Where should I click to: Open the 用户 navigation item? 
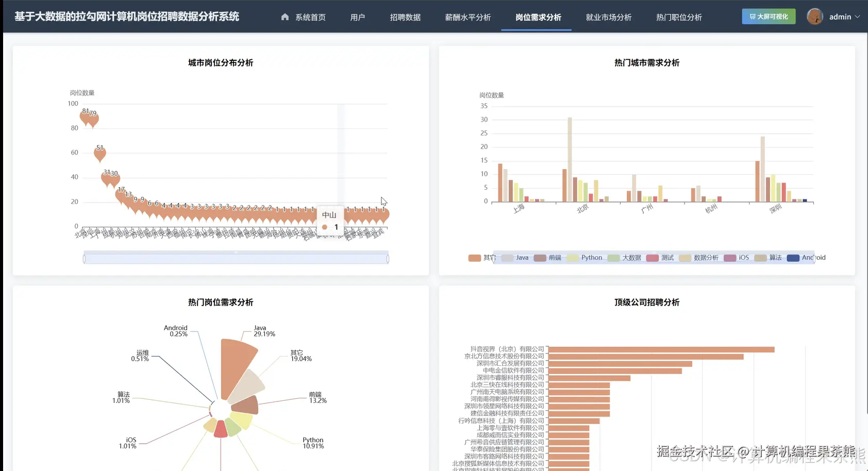357,16
